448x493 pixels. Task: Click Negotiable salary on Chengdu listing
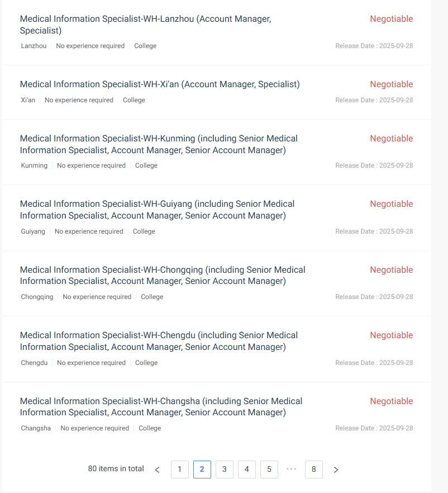(x=391, y=335)
